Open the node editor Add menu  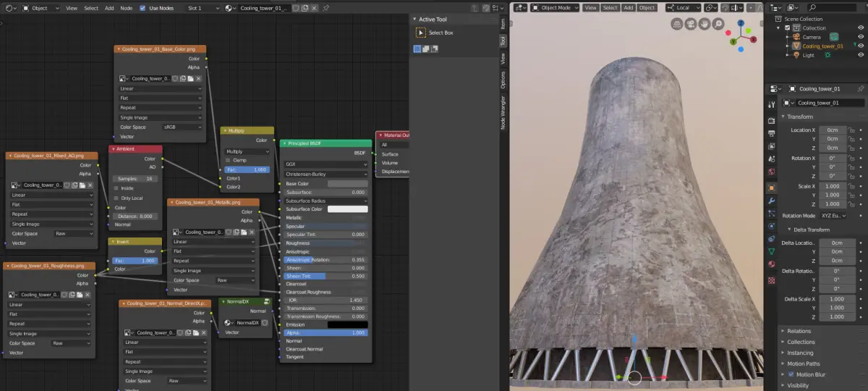click(x=109, y=7)
